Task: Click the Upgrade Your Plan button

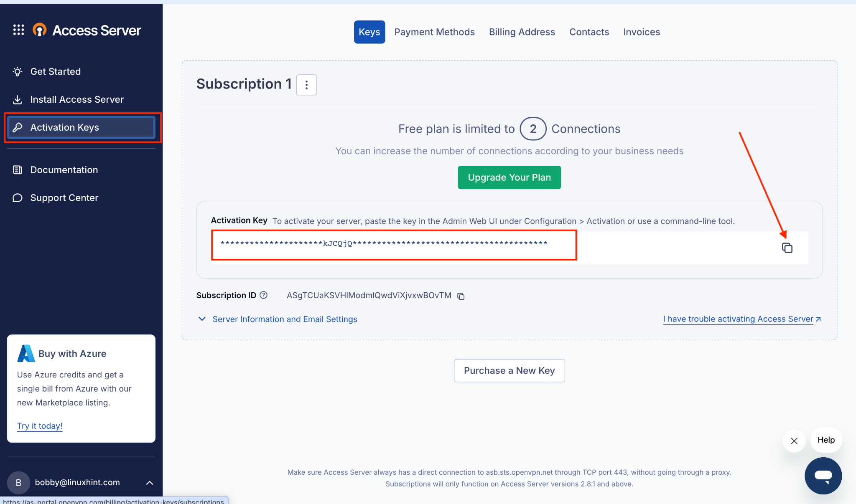Action: [509, 177]
